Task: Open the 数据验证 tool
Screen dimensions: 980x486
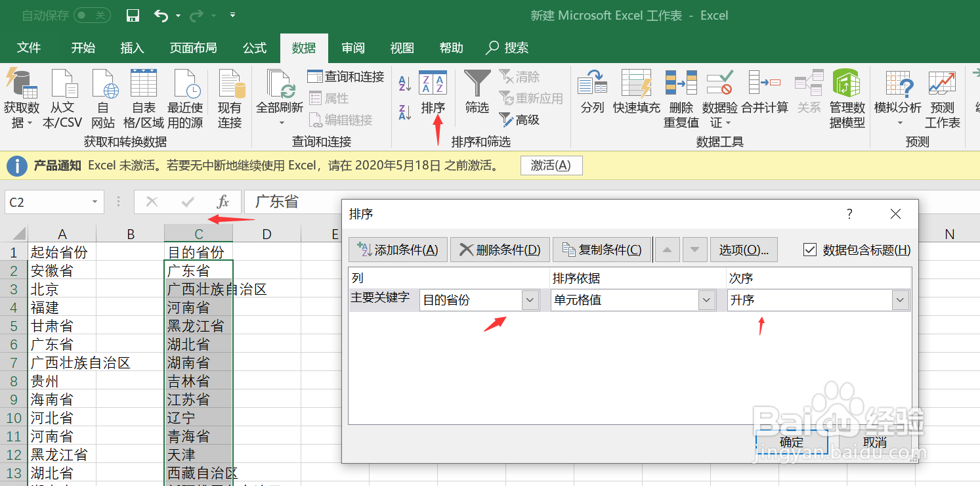Action: pyautogui.click(x=720, y=99)
